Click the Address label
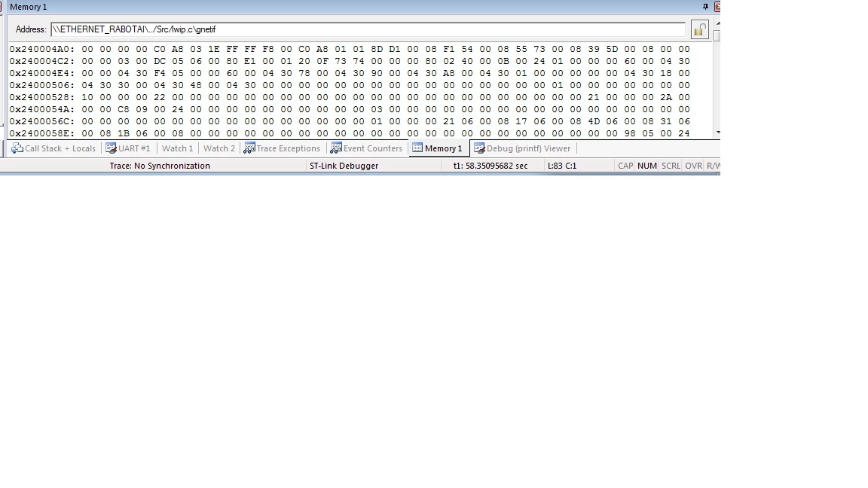This screenshot has height=488, width=868. [31, 30]
